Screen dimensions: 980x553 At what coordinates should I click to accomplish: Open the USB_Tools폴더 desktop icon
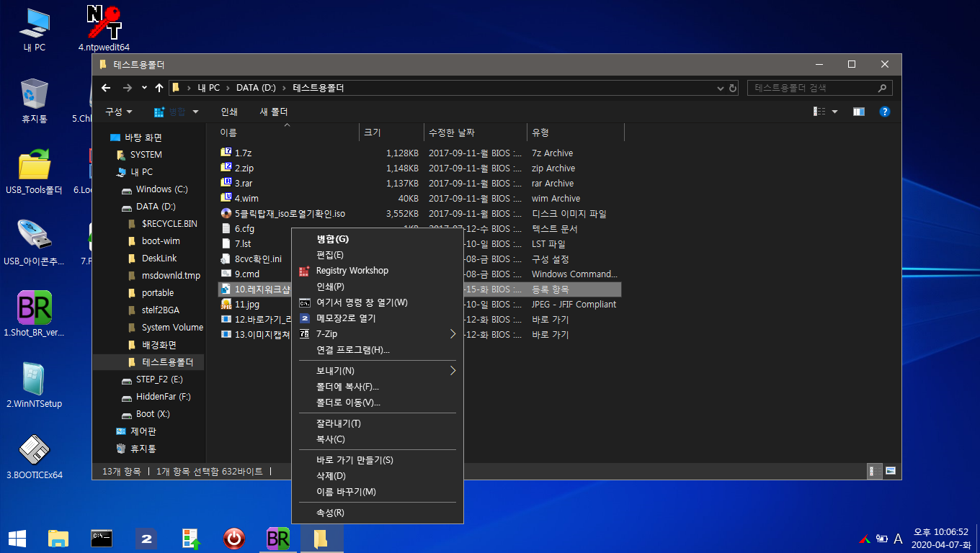pos(34,171)
